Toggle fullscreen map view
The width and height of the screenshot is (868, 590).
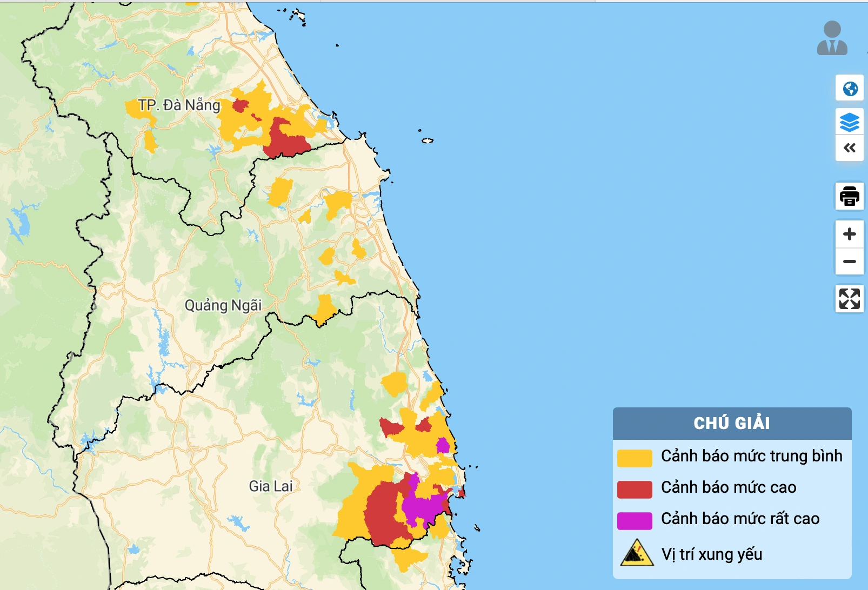coord(850,298)
